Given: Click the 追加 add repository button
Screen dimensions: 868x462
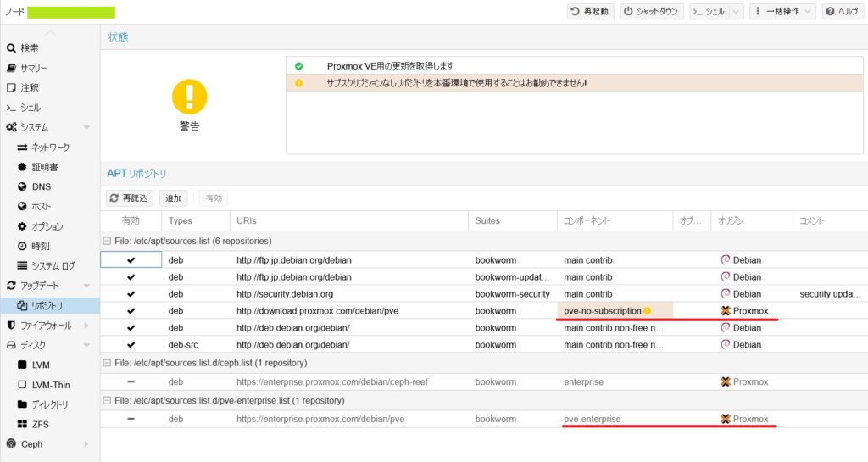Looking at the screenshot, I should tap(174, 198).
